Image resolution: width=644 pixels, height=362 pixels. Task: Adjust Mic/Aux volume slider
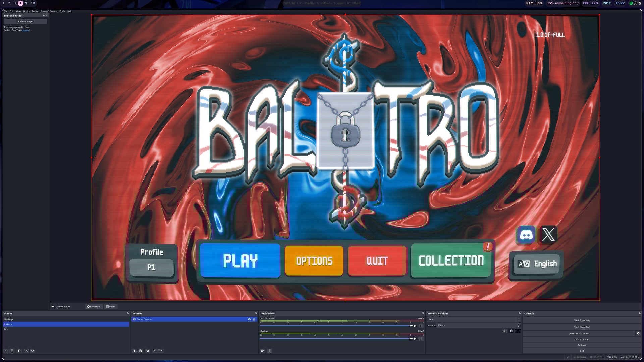[336, 339]
